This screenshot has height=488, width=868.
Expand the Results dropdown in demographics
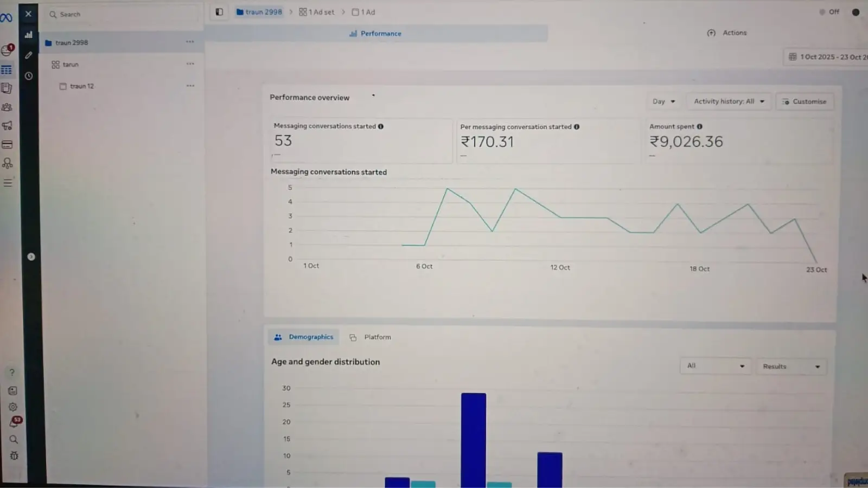coord(790,367)
